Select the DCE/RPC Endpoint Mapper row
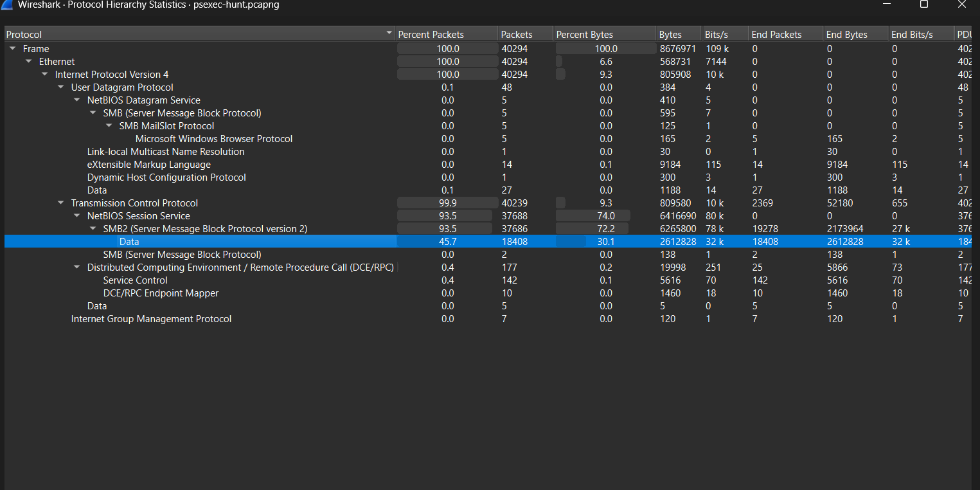The image size is (980, 490). (x=488, y=293)
